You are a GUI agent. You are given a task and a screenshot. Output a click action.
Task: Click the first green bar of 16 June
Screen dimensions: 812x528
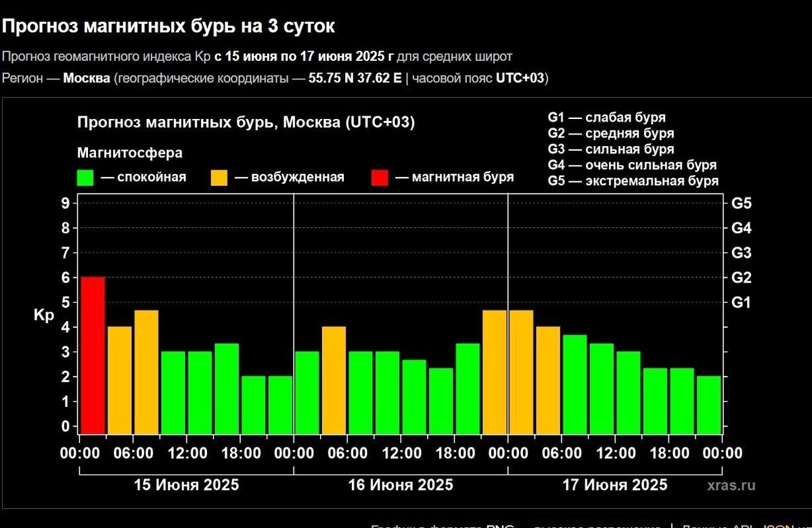pyautogui.click(x=307, y=392)
